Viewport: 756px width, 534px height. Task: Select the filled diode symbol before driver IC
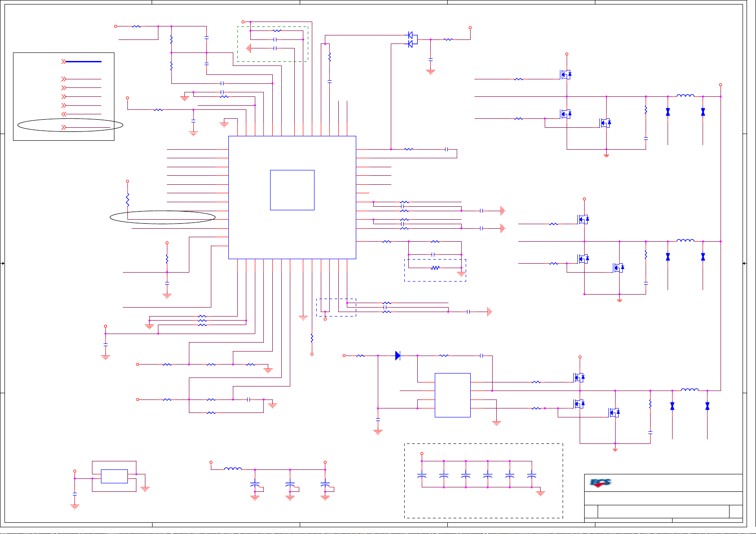point(398,356)
